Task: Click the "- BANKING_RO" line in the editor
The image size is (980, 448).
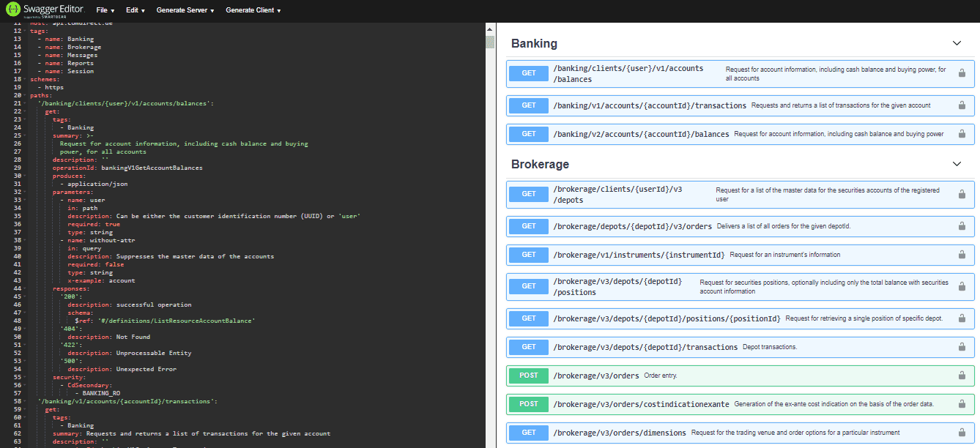Action: (97, 393)
